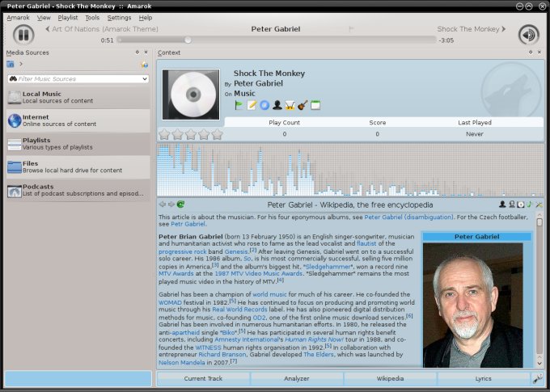Reload the Wikipedia page
The width and height of the screenshot is (550, 392).
pyautogui.click(x=180, y=204)
